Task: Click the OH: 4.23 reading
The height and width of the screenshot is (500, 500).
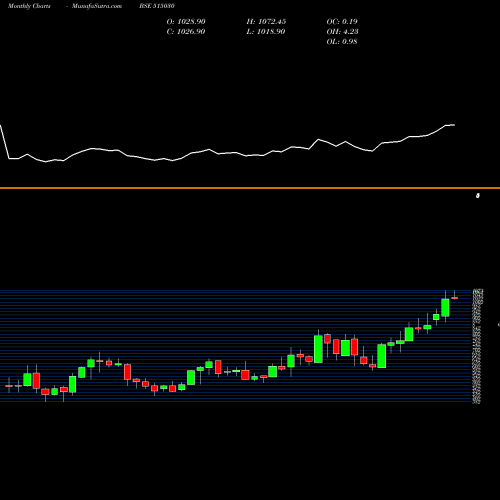Action: pos(342,32)
